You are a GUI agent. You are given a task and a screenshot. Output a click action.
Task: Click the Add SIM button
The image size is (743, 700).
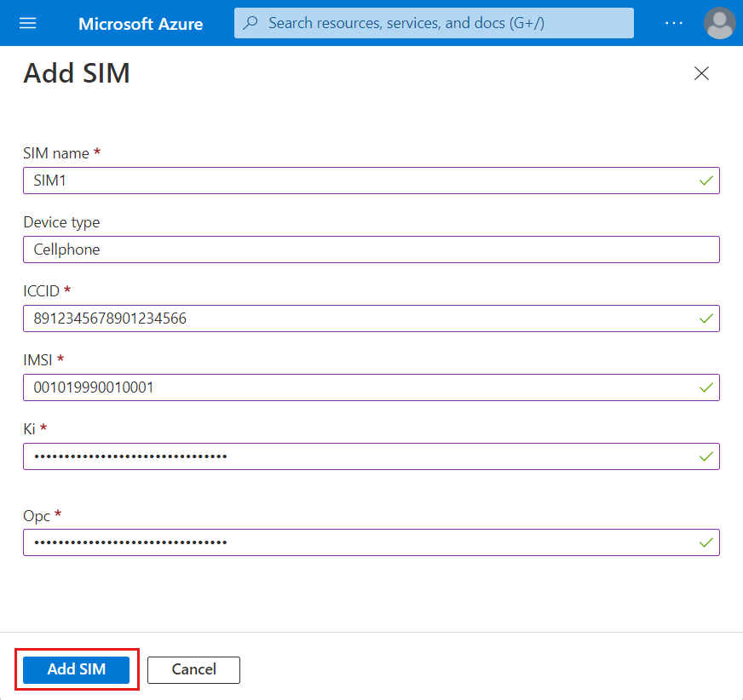(75, 669)
